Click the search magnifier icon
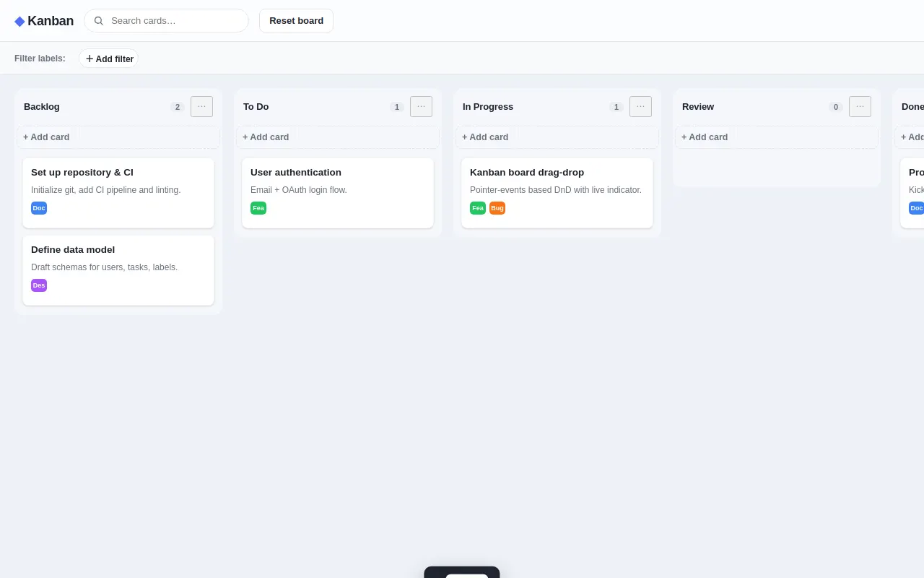Screen dimensions: 924x578 pyautogui.click(x=99, y=21)
